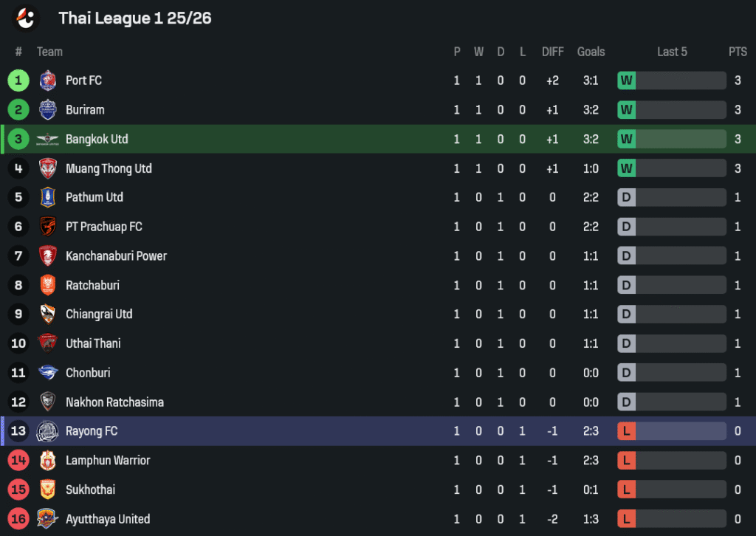Click the Goals column header

pyautogui.click(x=591, y=52)
